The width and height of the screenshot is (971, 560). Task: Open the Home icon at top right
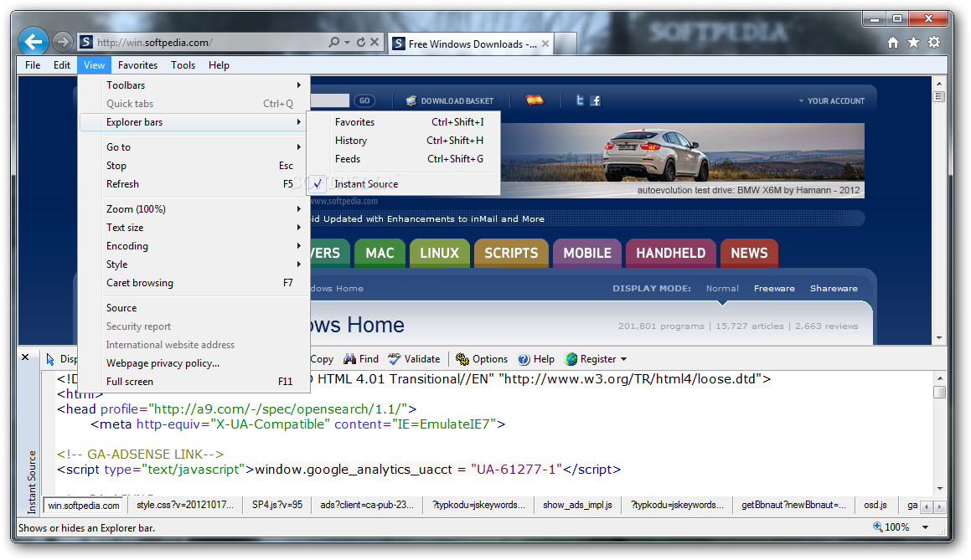[x=893, y=42]
